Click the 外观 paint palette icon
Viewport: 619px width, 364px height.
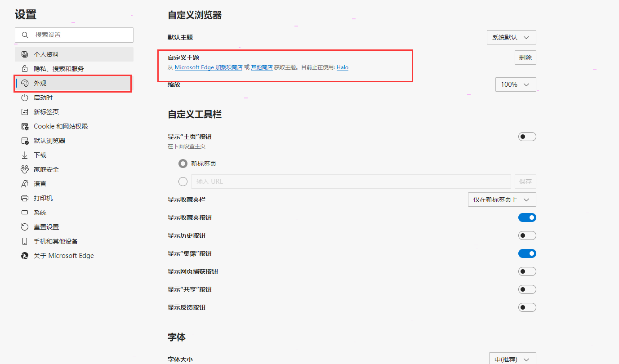click(x=24, y=83)
